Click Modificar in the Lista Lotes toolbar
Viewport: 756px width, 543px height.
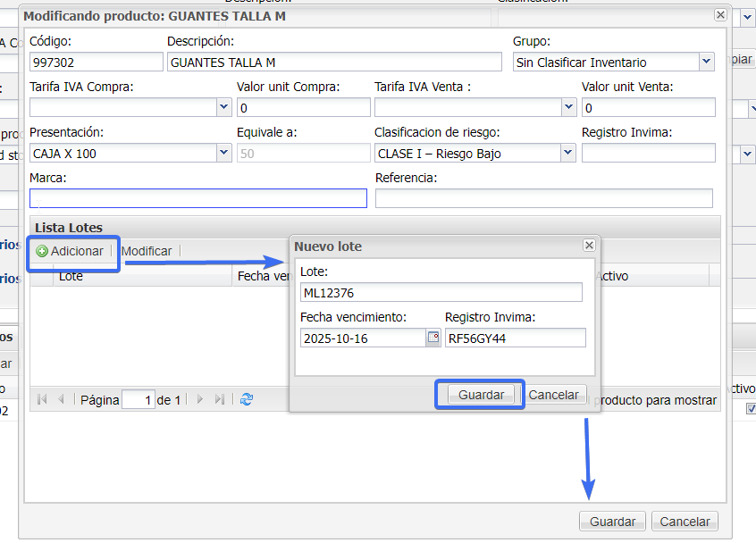147,252
